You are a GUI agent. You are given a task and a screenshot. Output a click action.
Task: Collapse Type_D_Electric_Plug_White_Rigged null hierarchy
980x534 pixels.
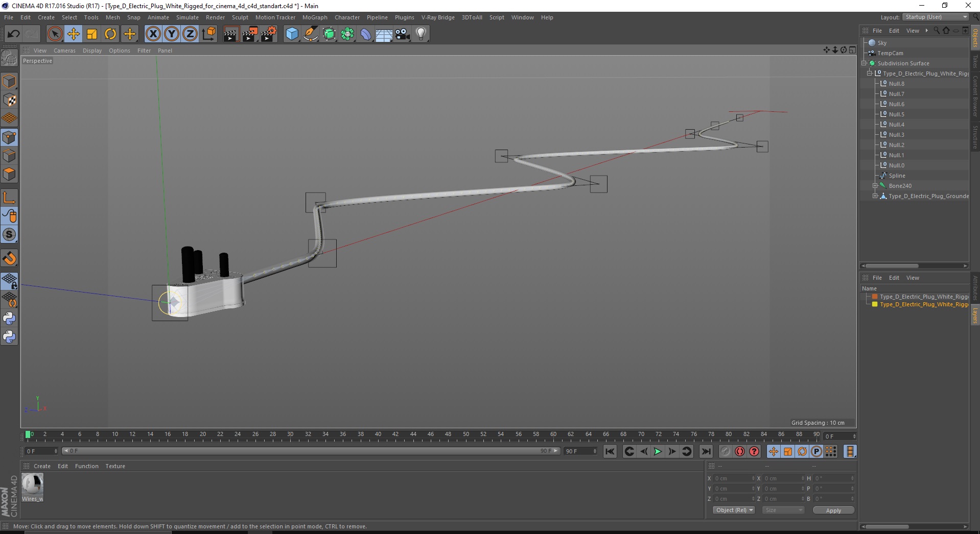tap(869, 74)
